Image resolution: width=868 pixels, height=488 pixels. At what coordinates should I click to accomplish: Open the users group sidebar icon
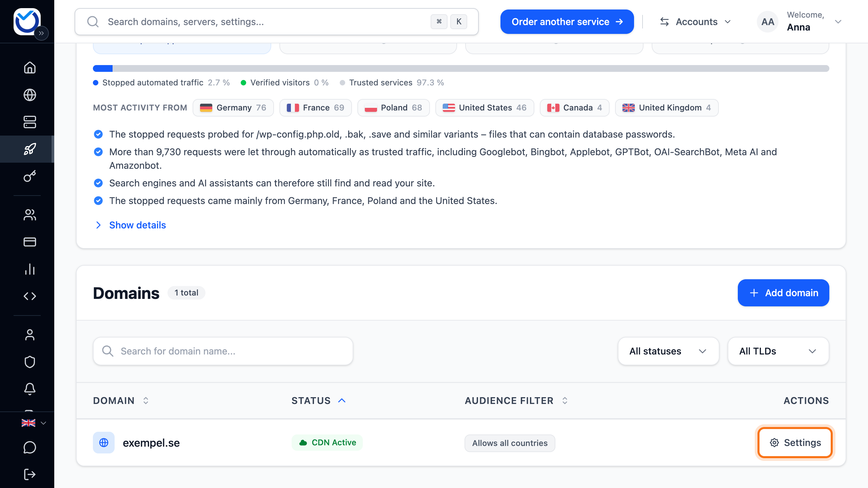click(x=30, y=215)
